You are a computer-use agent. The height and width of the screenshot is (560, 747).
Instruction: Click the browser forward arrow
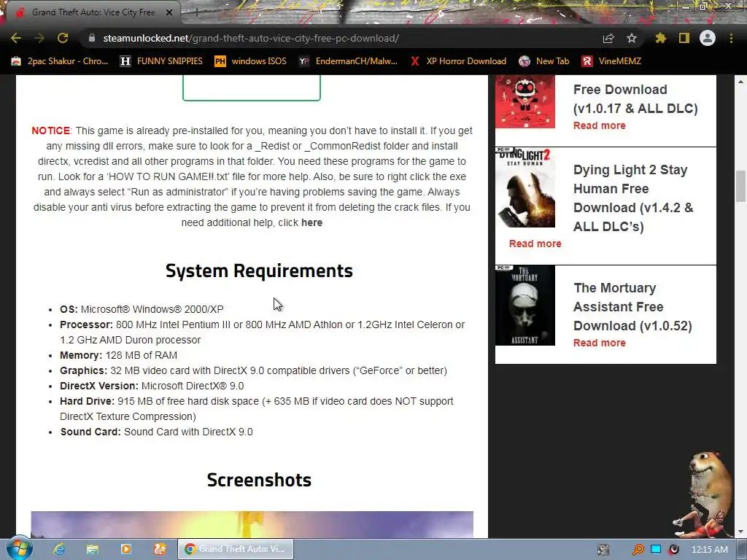click(x=39, y=38)
